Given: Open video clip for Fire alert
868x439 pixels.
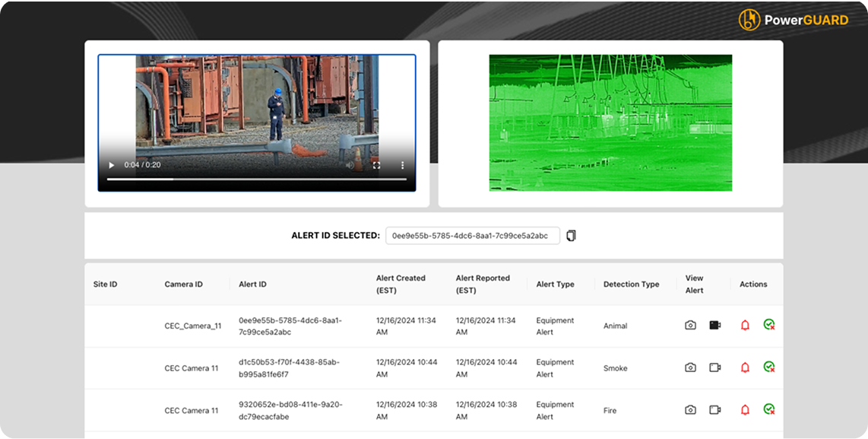Looking at the screenshot, I should point(714,410).
